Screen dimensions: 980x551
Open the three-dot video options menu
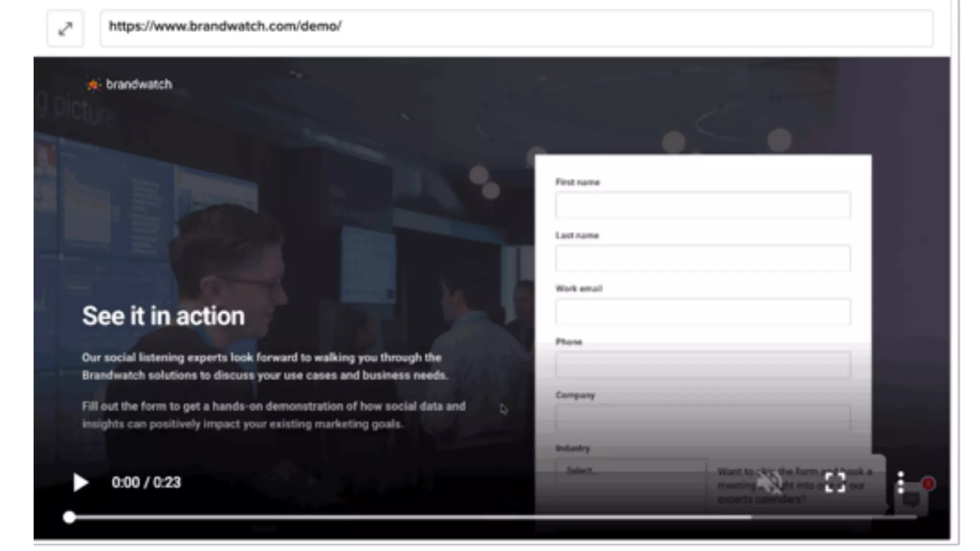click(x=900, y=482)
